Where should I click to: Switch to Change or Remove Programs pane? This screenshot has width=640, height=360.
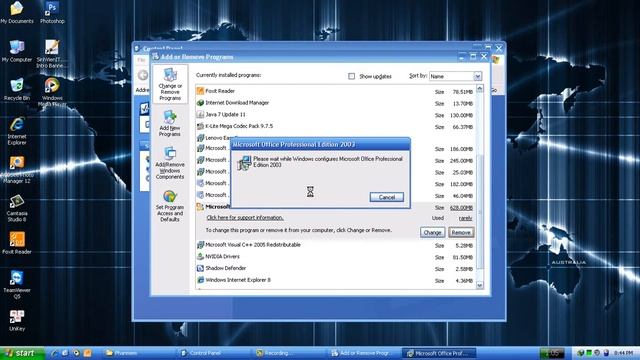[x=170, y=84]
